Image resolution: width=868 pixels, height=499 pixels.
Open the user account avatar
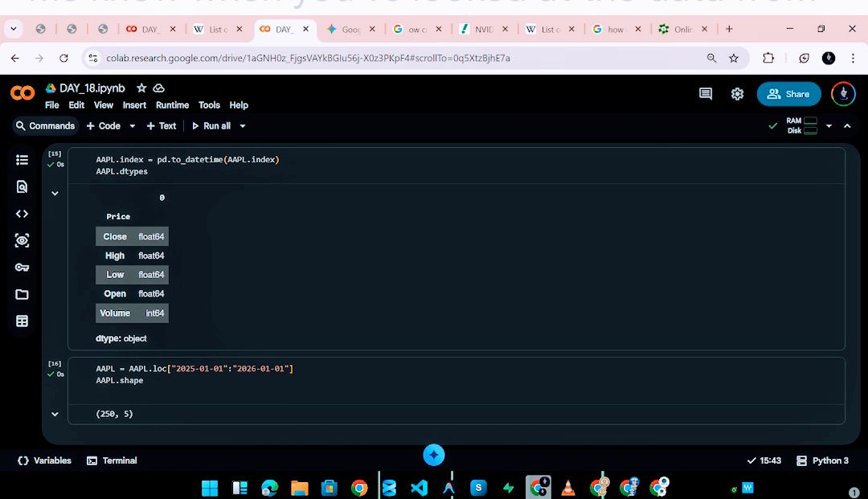click(843, 94)
